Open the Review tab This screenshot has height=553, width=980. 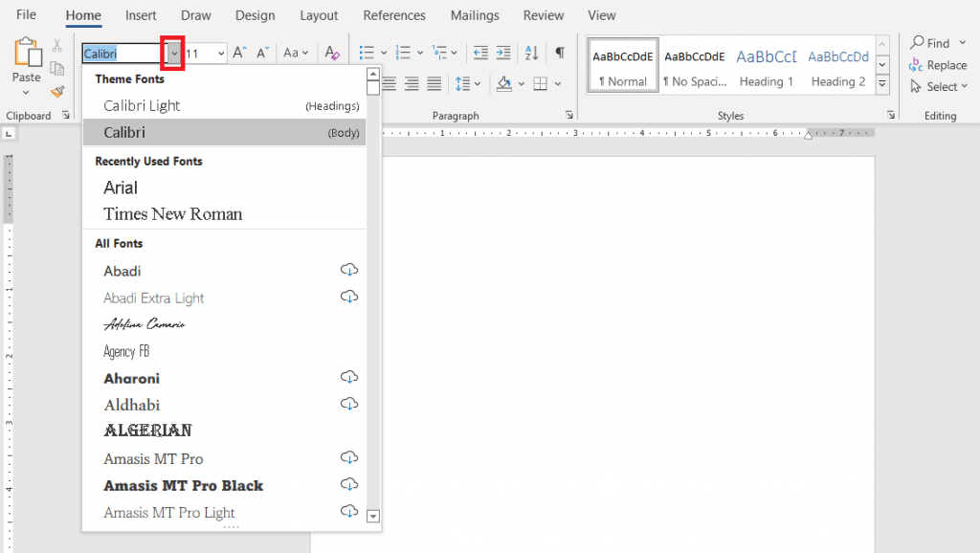(x=543, y=15)
